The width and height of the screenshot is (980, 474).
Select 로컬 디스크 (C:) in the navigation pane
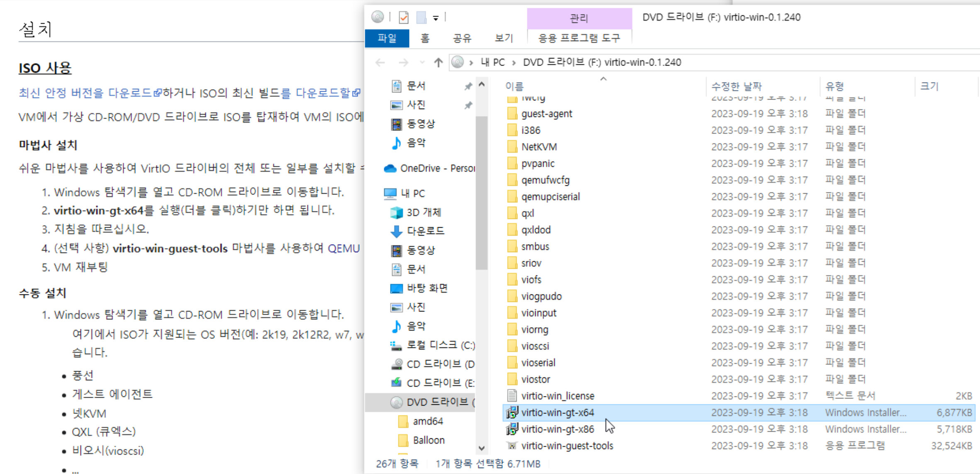click(433, 345)
